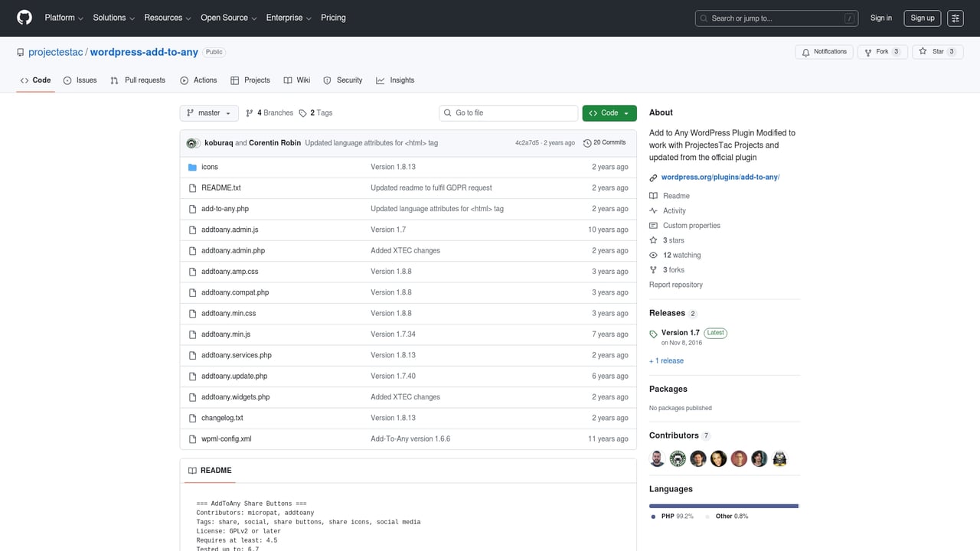
Task: Click the repository book icon beside projectestac
Action: click(x=21, y=52)
